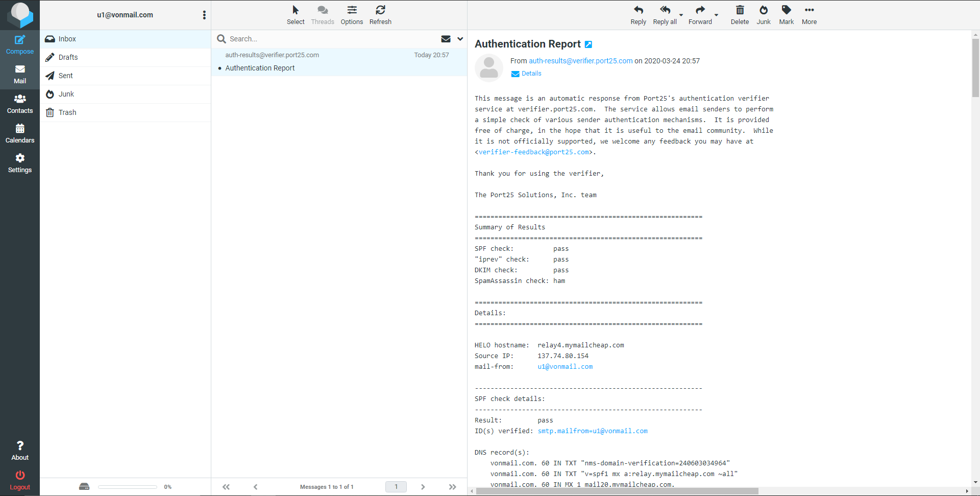Image resolution: width=980 pixels, height=496 pixels.
Task: Reply to the message
Action: pyautogui.click(x=638, y=15)
